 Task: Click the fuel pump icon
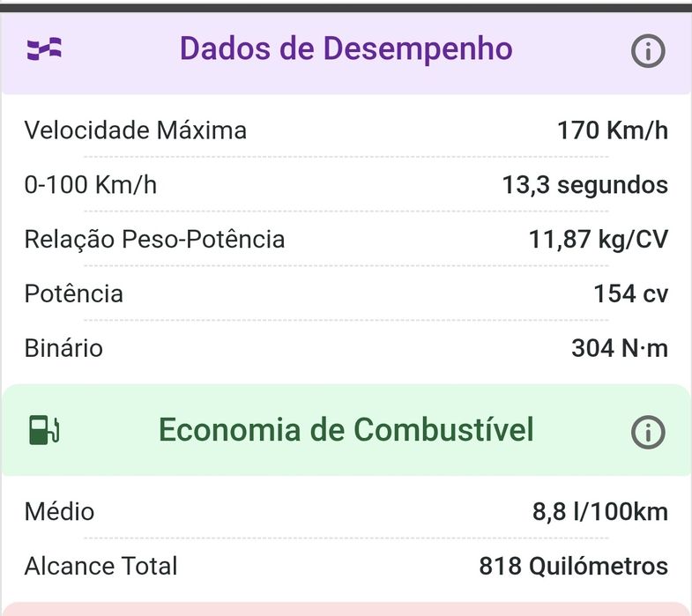point(44,430)
